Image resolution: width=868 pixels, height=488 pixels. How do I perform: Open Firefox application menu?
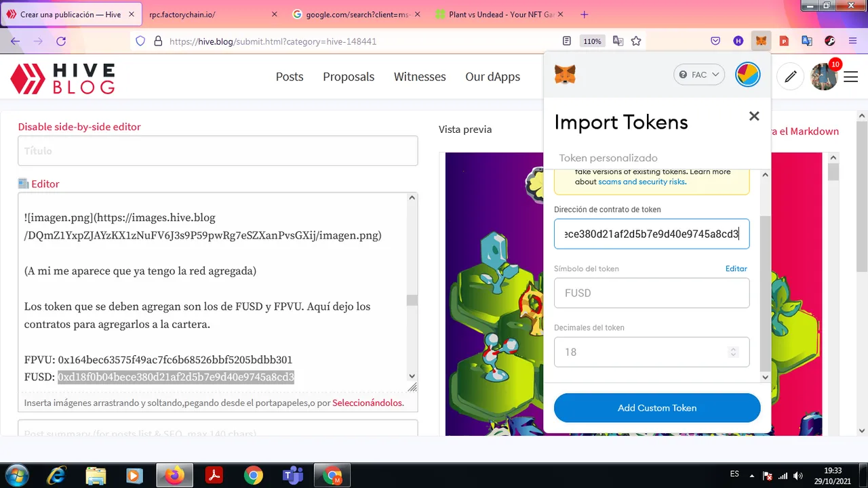click(x=852, y=41)
